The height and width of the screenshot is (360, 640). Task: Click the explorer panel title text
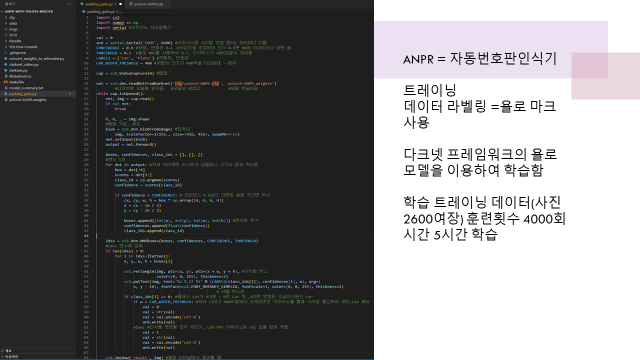(9, 4)
